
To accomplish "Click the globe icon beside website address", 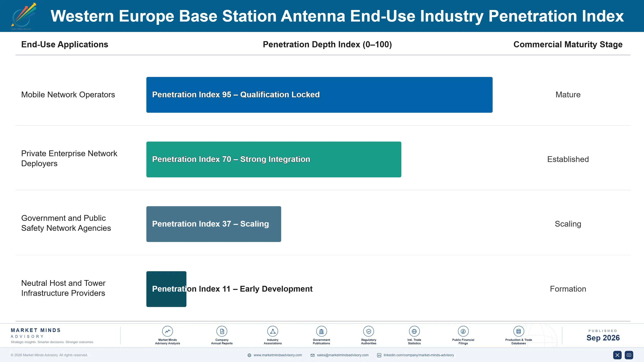I will (x=249, y=355).
